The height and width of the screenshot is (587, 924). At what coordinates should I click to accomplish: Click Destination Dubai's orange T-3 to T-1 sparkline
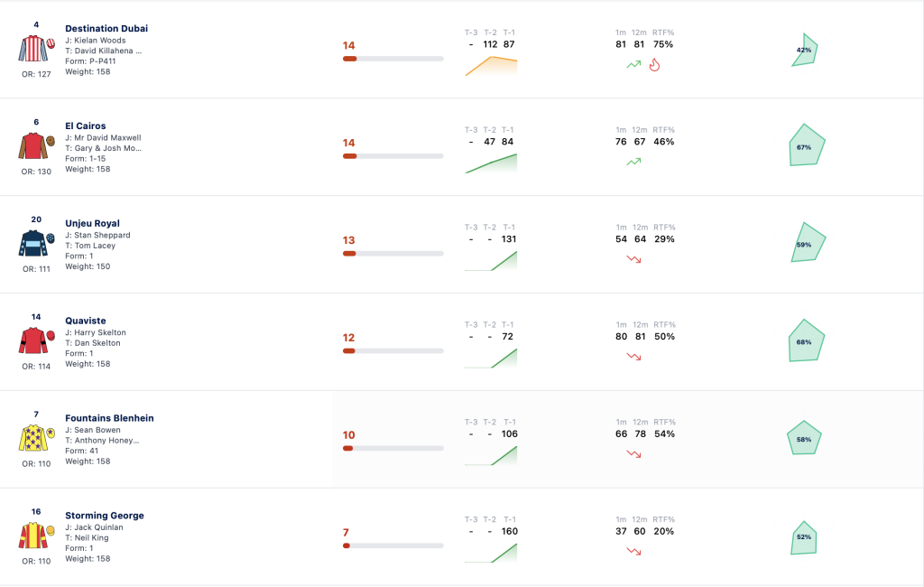point(491,66)
